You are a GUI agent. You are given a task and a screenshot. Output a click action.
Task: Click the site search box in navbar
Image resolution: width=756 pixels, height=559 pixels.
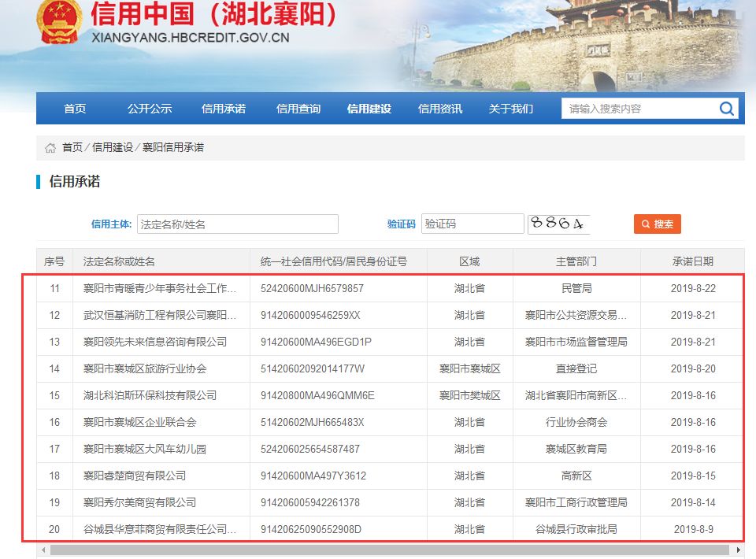[638, 109]
